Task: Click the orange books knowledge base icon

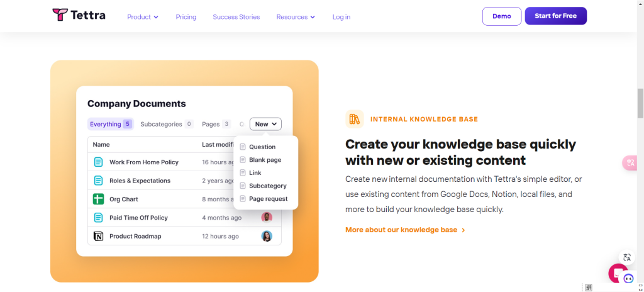Action: 354,119
